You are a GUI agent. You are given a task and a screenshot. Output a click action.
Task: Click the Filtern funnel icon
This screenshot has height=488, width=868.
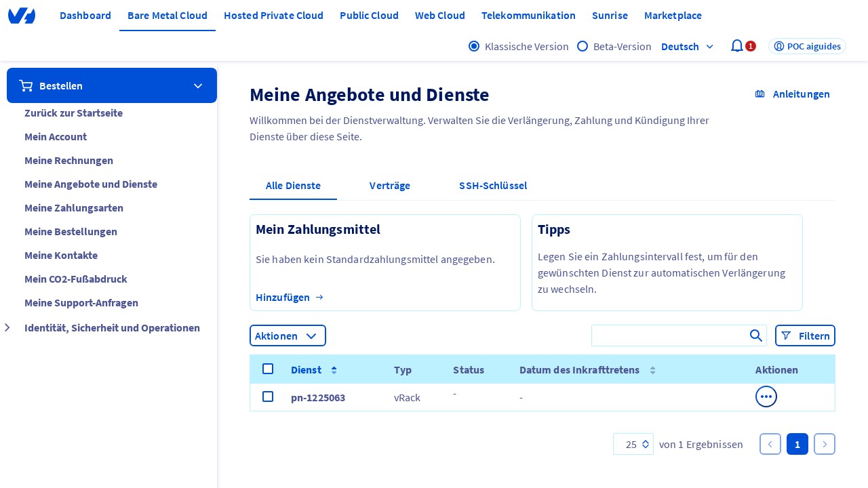pos(787,335)
